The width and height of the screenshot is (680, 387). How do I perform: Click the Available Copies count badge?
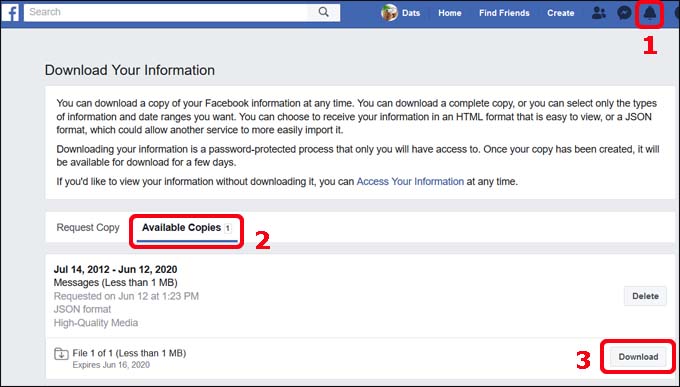pos(228,228)
